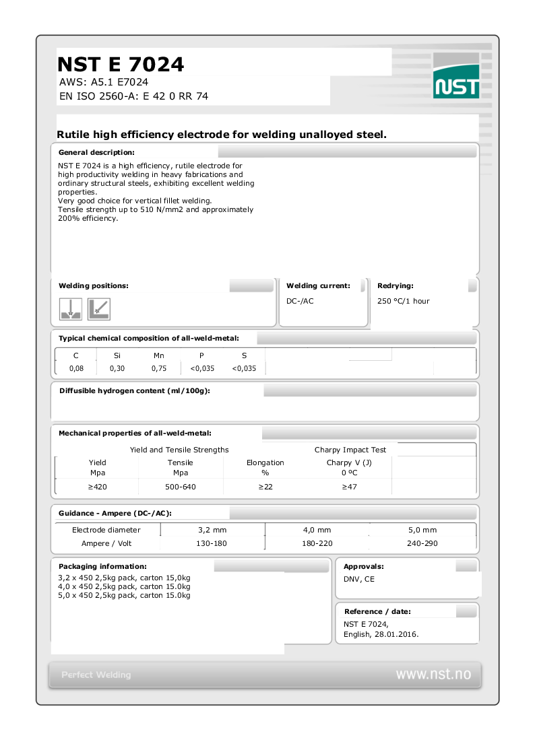Screen dimensions: 535x756
Task: Click the 'Perfect Welding' footer slogan
Action: pos(96,675)
